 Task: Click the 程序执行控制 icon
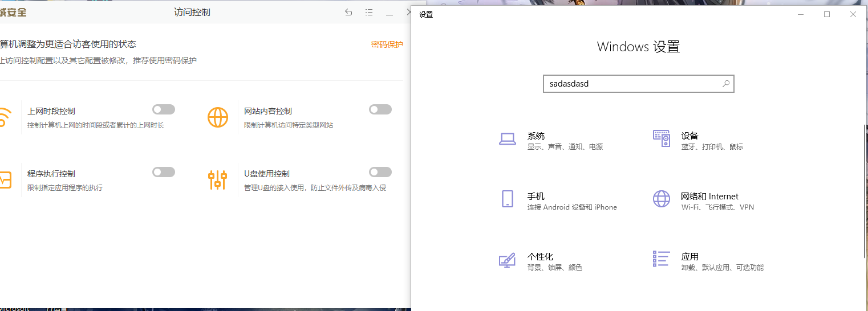(x=5, y=180)
